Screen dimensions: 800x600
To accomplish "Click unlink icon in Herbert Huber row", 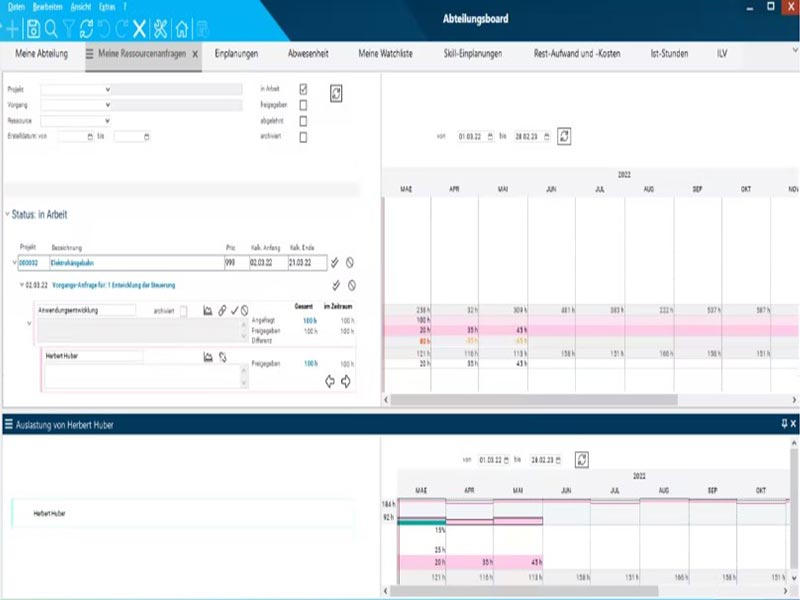I will coord(223,357).
